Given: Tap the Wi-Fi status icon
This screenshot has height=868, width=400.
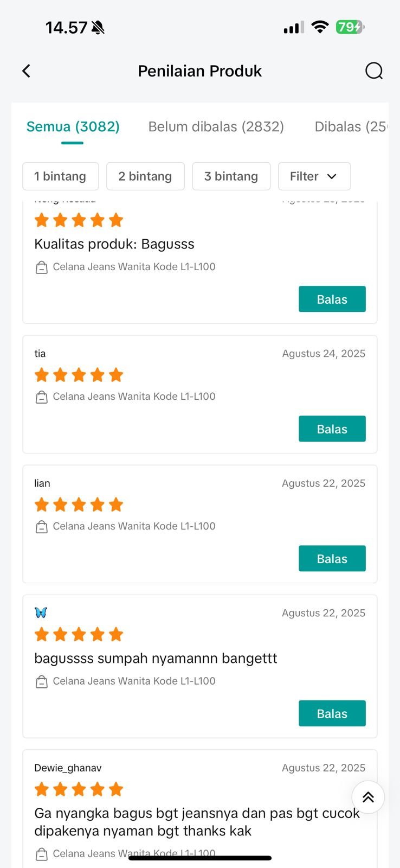Looking at the screenshot, I should (320, 27).
